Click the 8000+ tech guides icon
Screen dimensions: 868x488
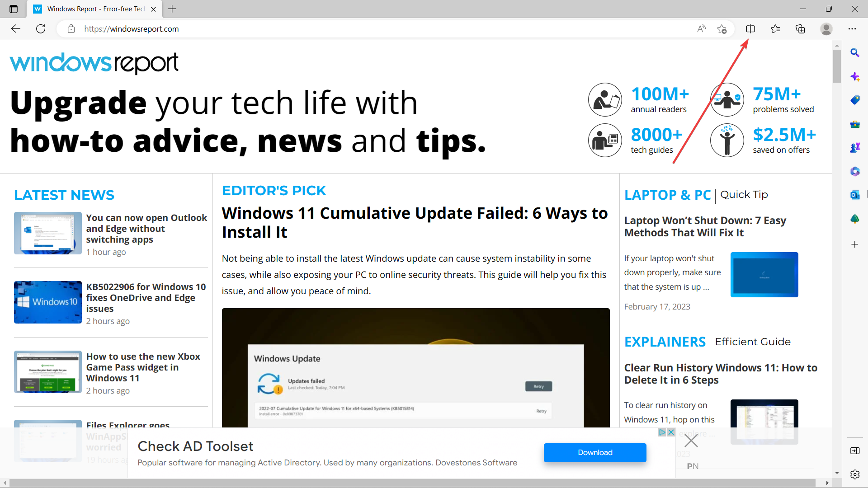point(605,141)
